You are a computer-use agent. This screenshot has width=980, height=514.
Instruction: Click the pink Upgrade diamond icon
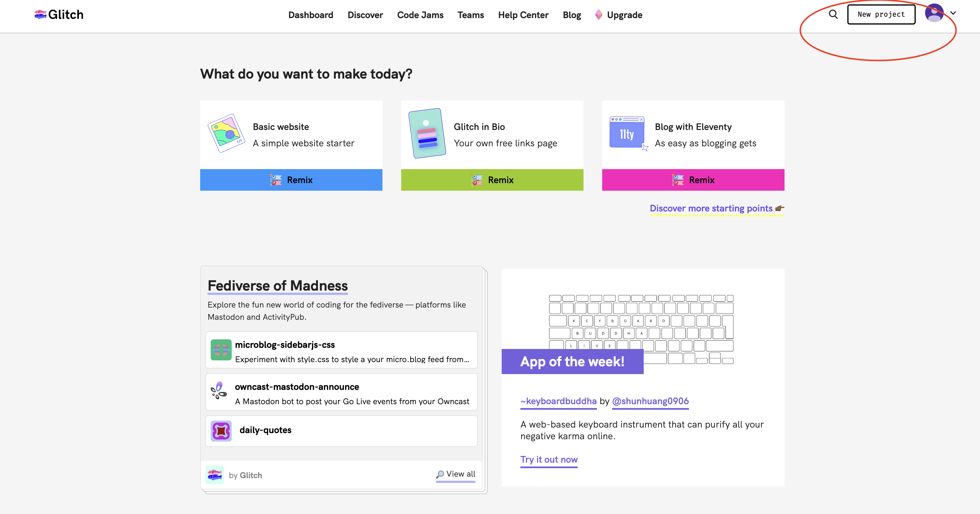[598, 15]
